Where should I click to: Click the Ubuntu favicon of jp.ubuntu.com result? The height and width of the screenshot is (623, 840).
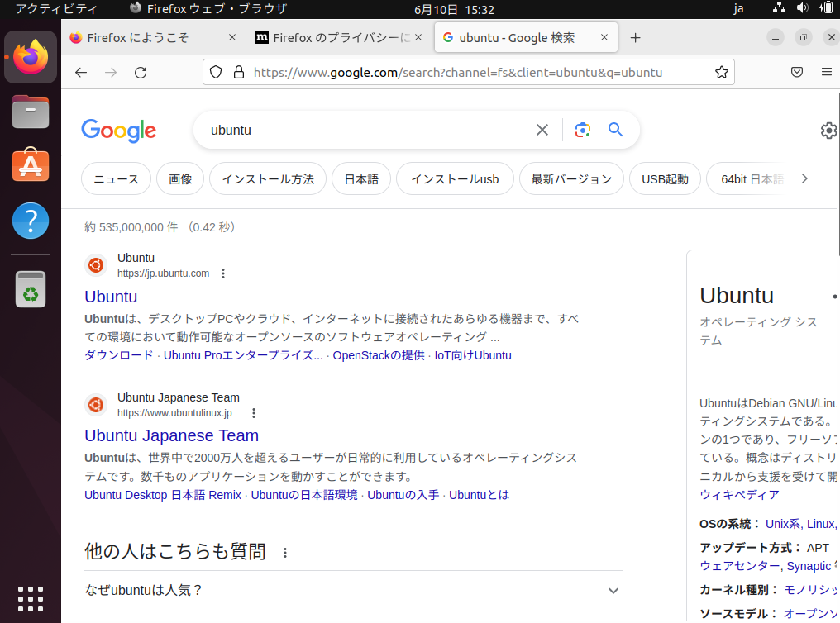[96, 265]
